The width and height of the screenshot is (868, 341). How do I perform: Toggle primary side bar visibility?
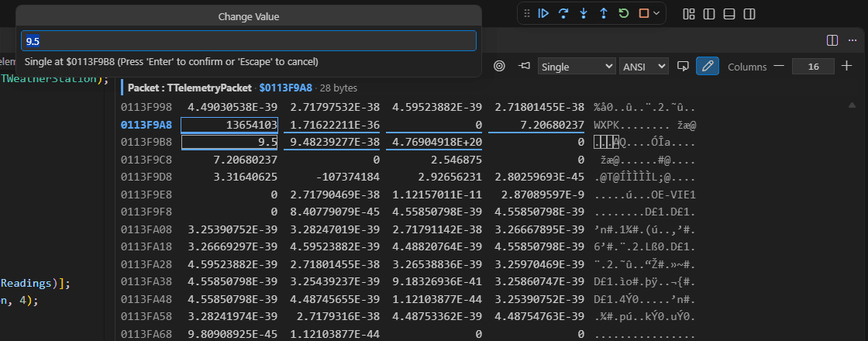(709, 14)
